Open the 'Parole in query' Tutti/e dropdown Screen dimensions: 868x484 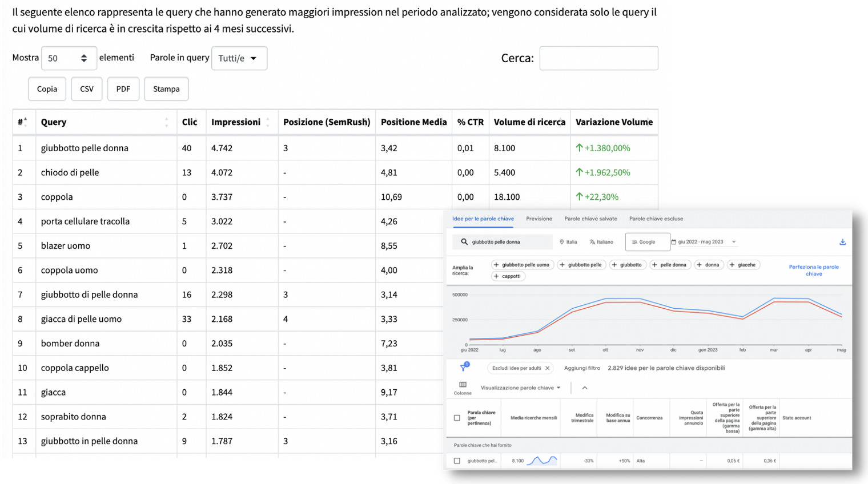tap(239, 58)
